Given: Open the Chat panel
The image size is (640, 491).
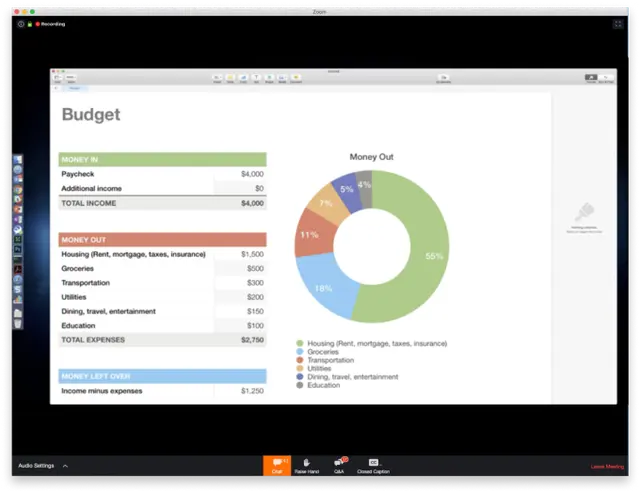Looking at the screenshot, I should [x=277, y=464].
